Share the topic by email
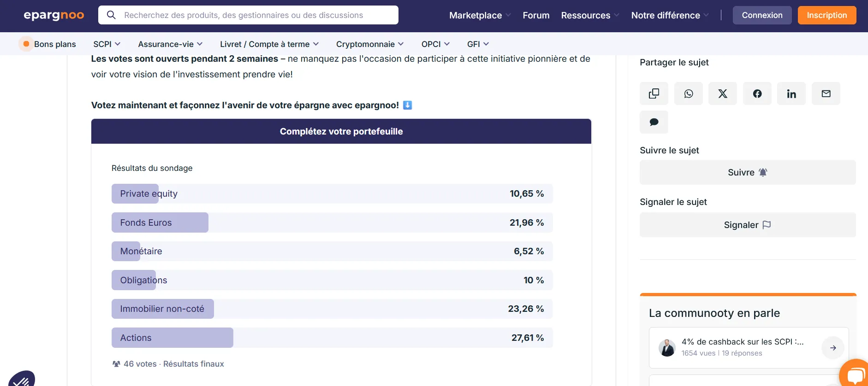 [826, 94]
